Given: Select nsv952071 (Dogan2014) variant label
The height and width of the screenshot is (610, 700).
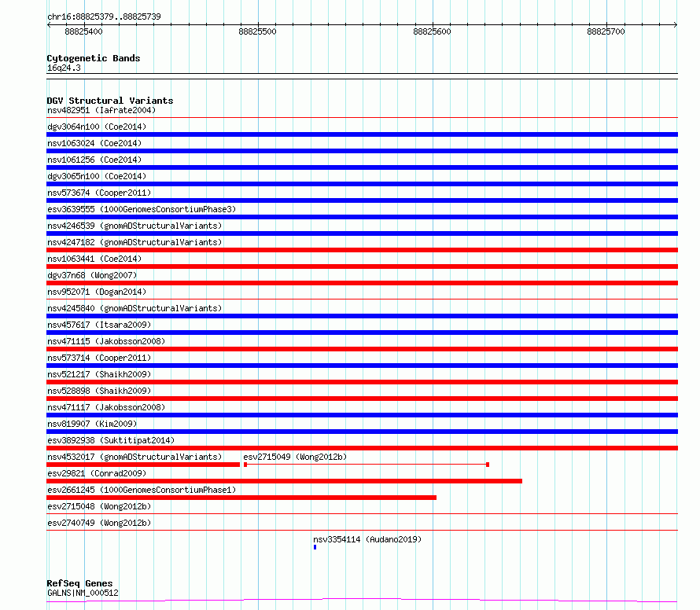Looking at the screenshot, I should tap(97, 292).
